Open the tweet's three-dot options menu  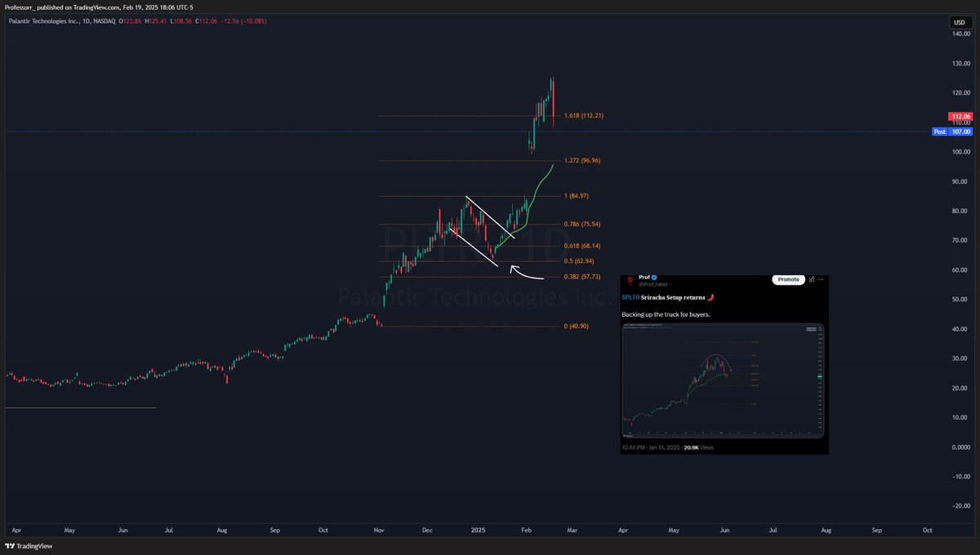coord(822,280)
